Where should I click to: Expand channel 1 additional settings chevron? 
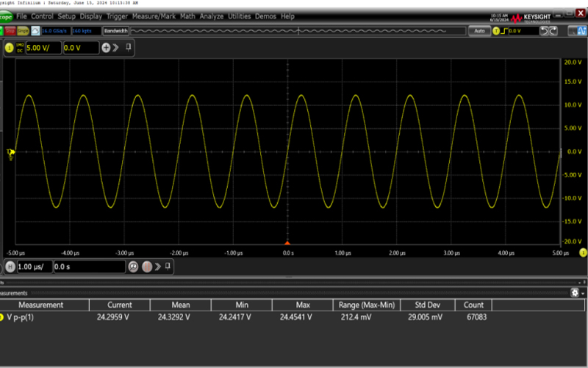coord(117,47)
